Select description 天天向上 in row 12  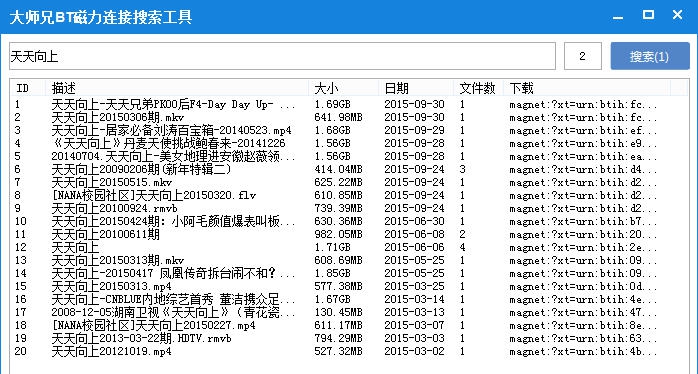tap(75, 247)
